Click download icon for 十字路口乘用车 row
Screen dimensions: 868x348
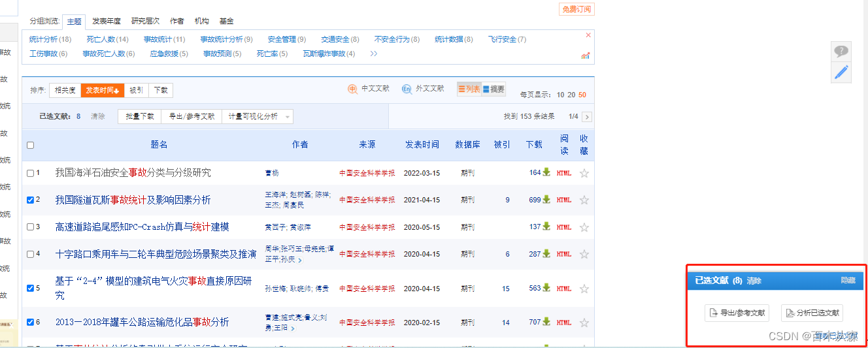[x=546, y=254]
